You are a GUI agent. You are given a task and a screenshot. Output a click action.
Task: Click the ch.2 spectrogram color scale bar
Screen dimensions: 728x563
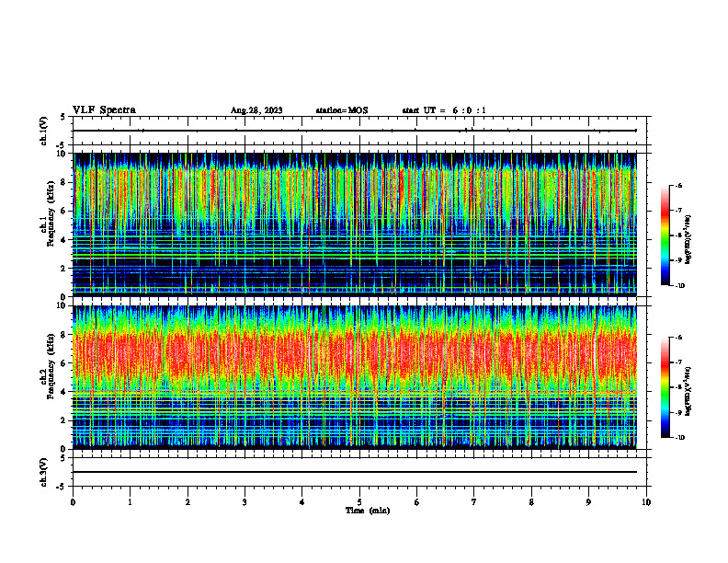coord(665,387)
